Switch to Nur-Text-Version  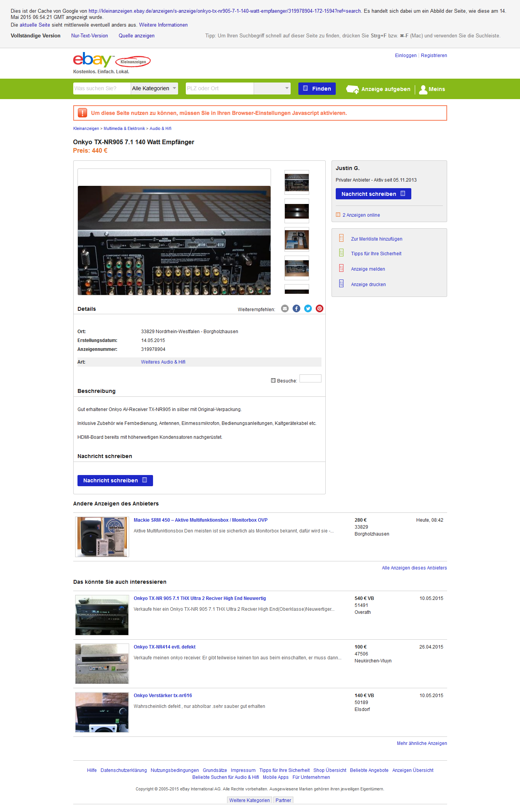click(89, 35)
